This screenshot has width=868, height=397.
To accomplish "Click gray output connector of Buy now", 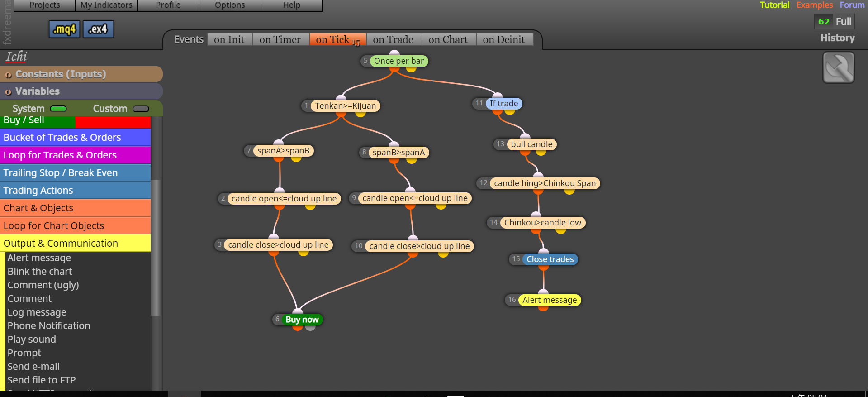I will (x=310, y=327).
